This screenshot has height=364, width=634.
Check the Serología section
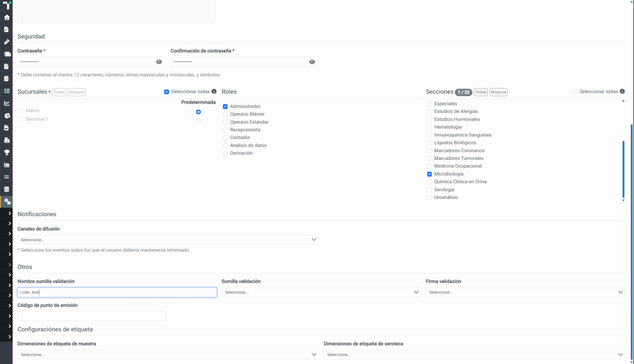429,190
